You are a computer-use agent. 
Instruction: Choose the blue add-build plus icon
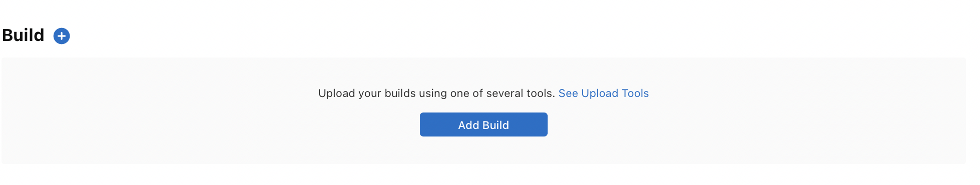[x=62, y=36]
